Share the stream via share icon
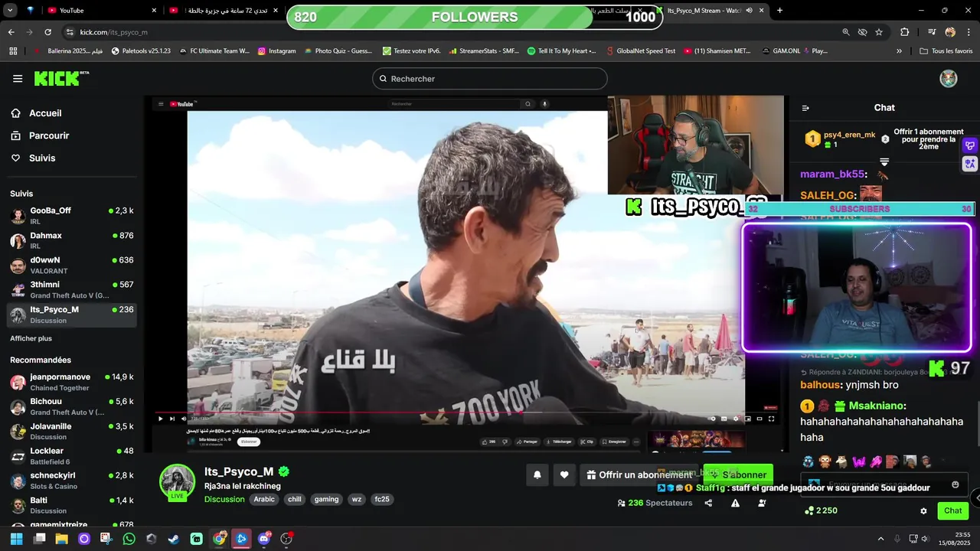Image resolution: width=980 pixels, height=551 pixels. pyautogui.click(x=708, y=503)
